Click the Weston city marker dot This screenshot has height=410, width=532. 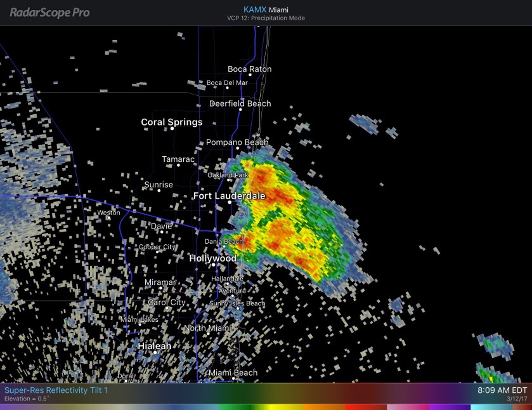coord(108,219)
